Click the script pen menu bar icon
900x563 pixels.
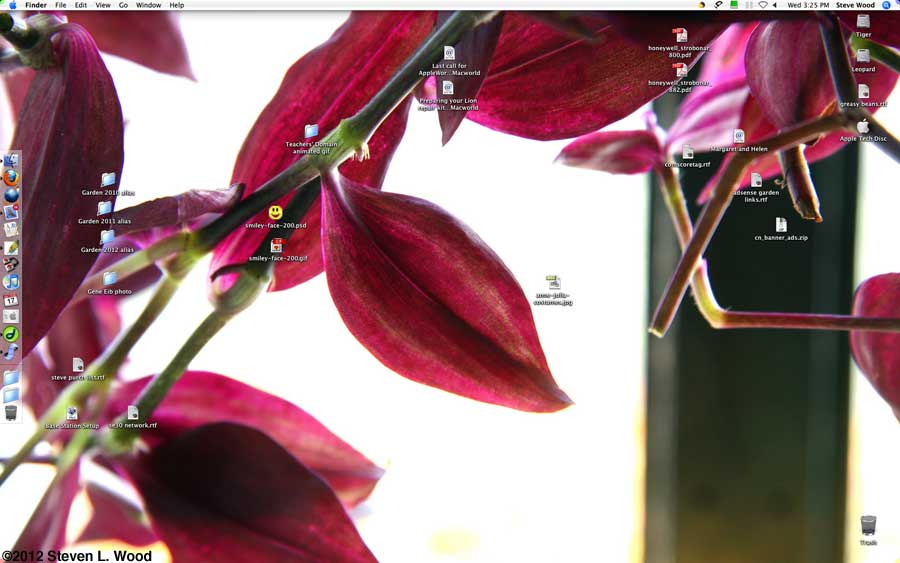coord(718,5)
